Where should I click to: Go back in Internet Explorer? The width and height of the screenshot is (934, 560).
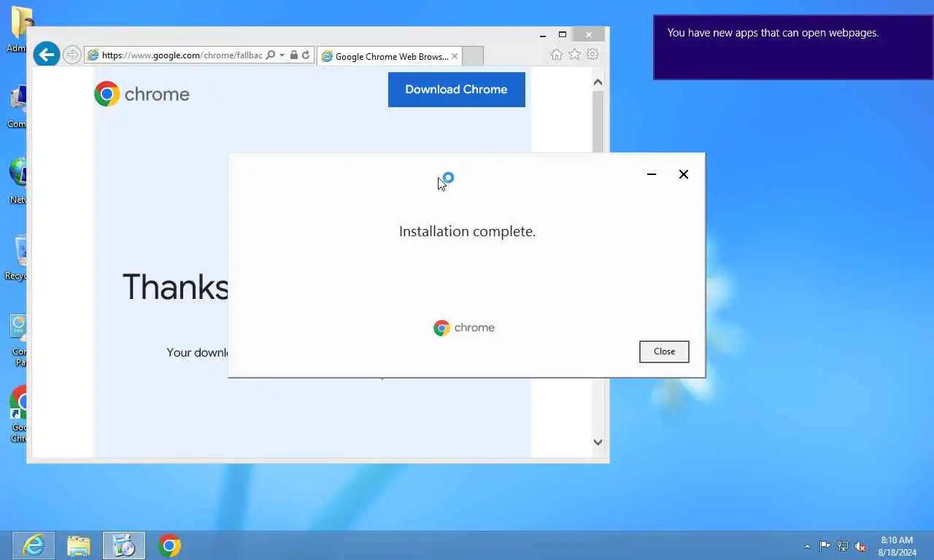click(46, 54)
